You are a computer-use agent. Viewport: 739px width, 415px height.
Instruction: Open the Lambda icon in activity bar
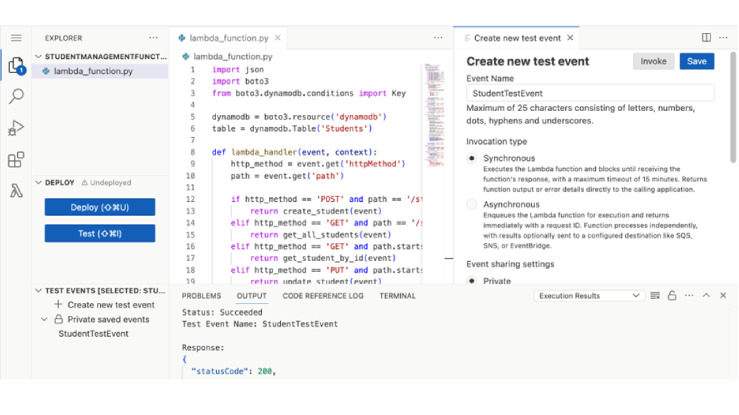16,191
